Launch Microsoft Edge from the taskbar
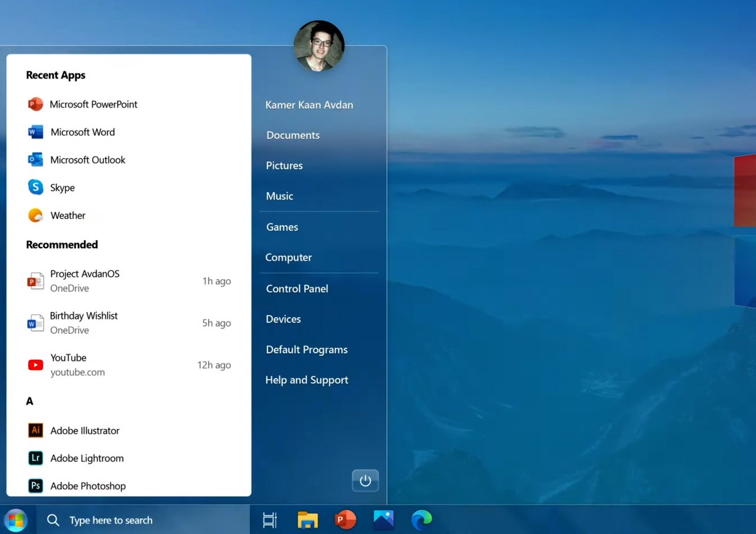This screenshot has height=534, width=756. click(x=422, y=520)
